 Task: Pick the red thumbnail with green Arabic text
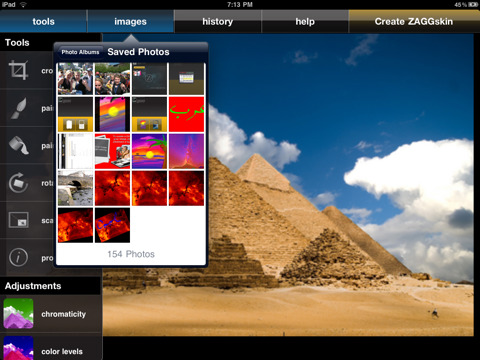(186, 114)
